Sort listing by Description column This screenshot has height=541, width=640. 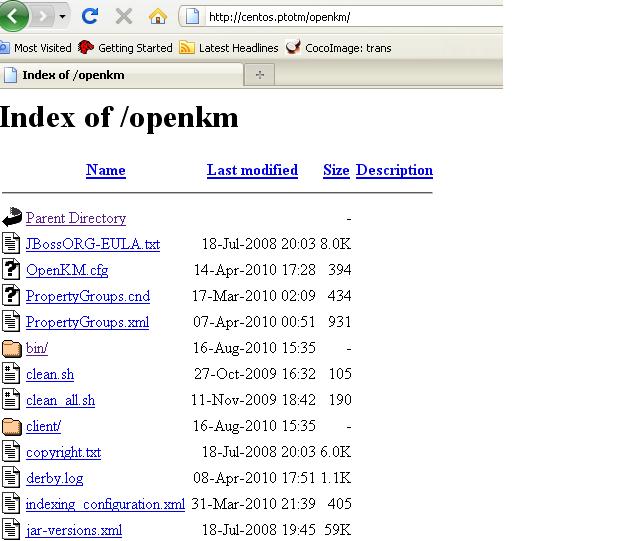394,170
